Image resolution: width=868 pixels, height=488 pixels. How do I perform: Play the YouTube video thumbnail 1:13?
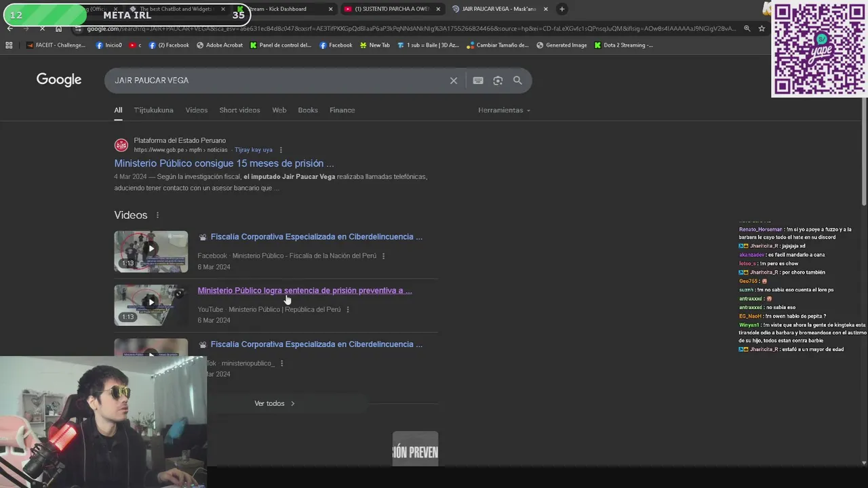(151, 305)
